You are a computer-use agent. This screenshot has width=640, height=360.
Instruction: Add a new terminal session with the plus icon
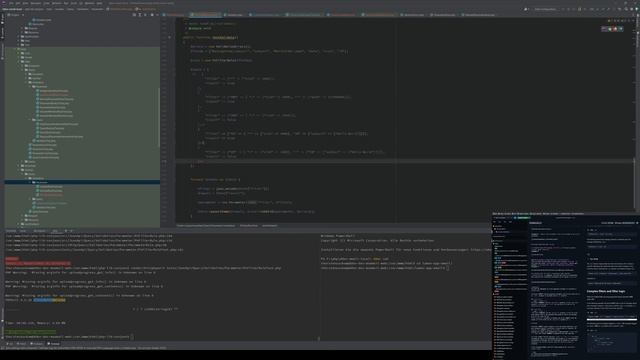coord(66,231)
